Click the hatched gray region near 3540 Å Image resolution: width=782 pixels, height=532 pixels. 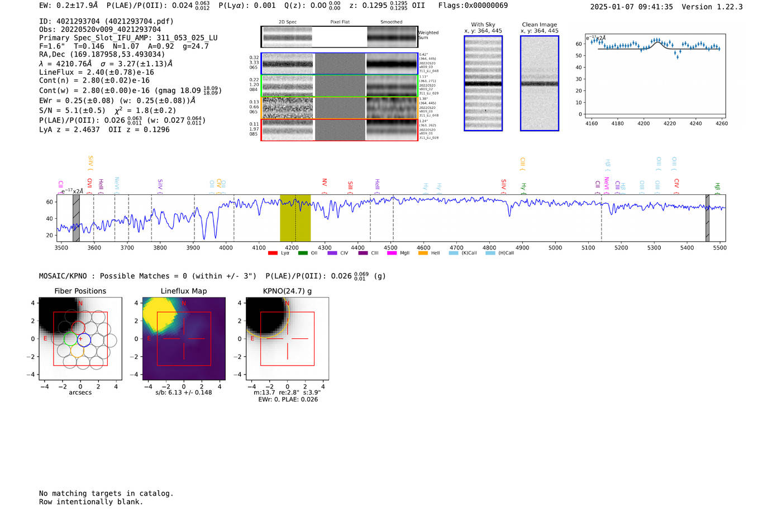click(x=76, y=218)
